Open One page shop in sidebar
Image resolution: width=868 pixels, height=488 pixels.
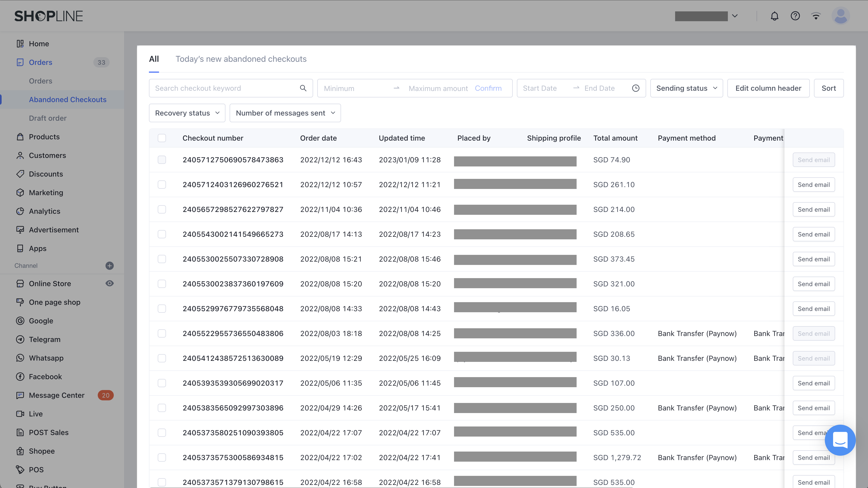click(x=55, y=302)
